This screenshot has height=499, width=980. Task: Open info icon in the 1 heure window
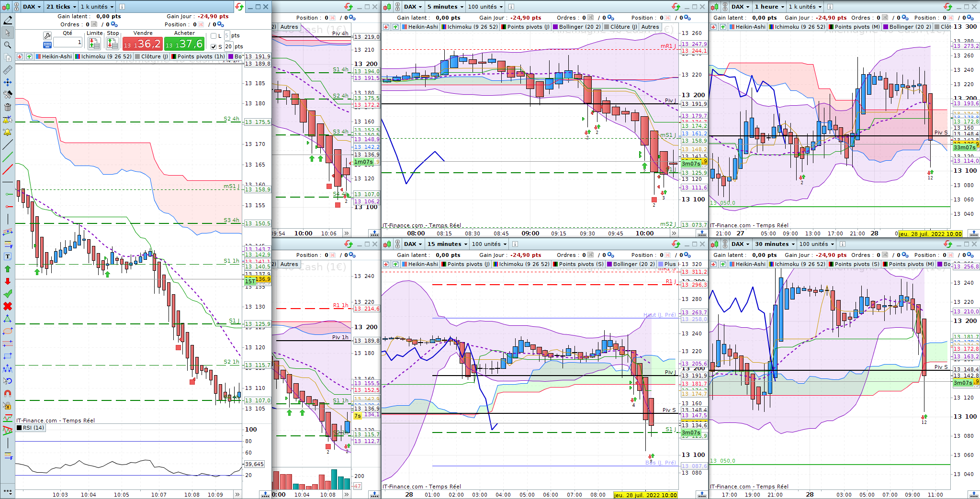(830, 7)
